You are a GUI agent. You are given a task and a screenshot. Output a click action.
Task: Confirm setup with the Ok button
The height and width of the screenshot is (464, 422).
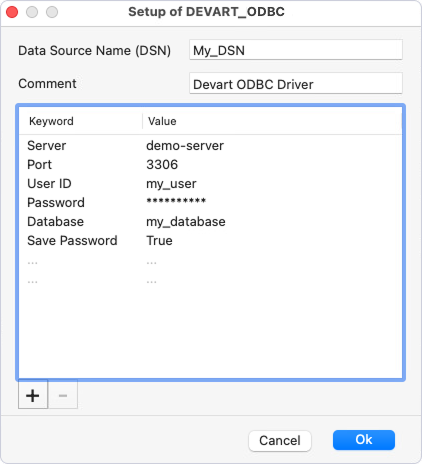pos(364,440)
